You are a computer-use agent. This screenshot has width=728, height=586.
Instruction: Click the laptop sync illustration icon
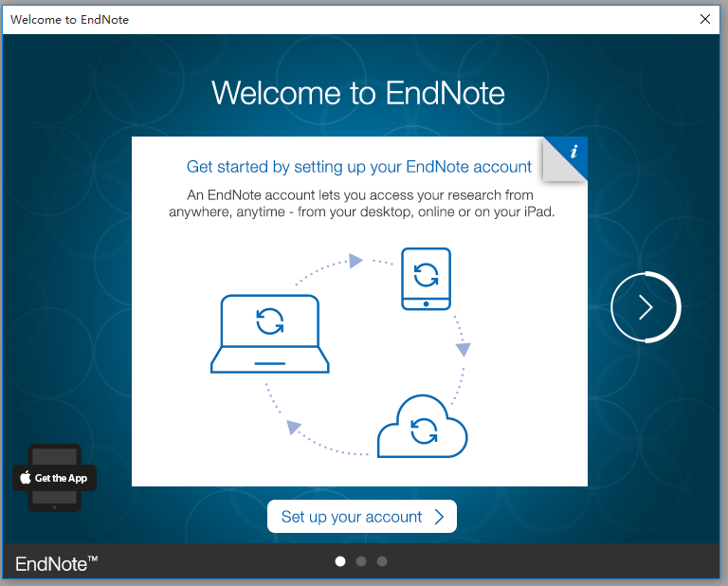[270, 334]
